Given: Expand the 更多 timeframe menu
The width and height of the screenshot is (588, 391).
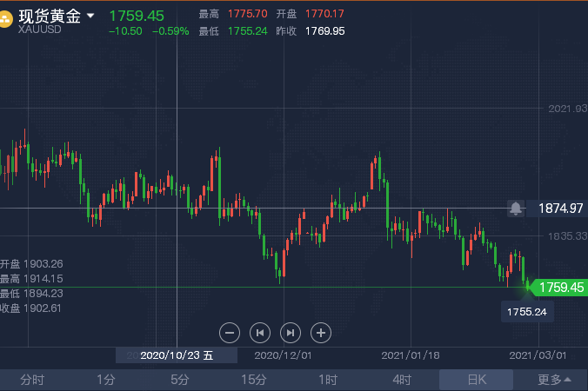Looking at the screenshot, I should click(554, 380).
